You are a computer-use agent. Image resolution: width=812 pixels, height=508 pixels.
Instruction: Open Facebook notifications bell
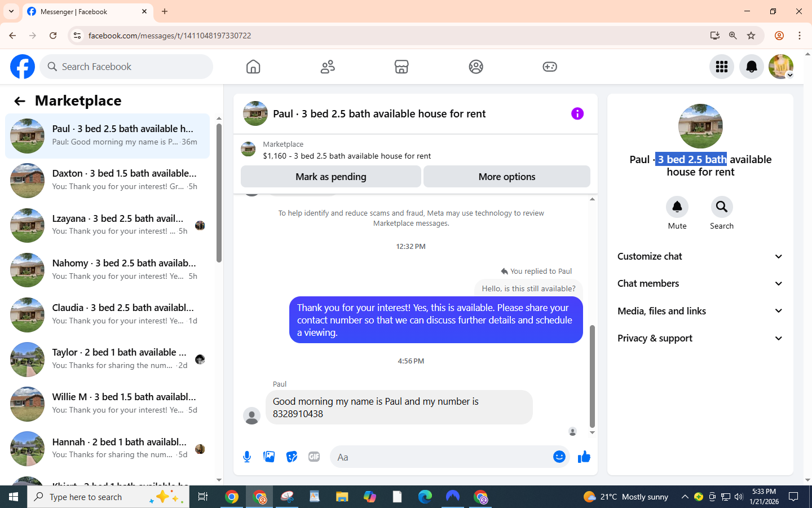point(752,67)
